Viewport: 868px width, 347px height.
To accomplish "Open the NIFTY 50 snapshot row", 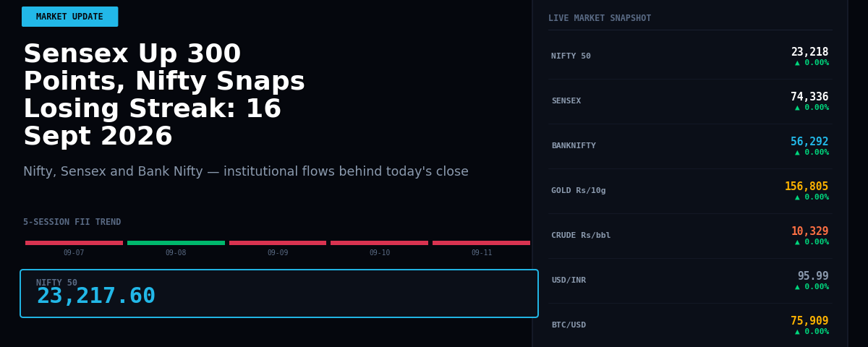I will click(690, 56).
